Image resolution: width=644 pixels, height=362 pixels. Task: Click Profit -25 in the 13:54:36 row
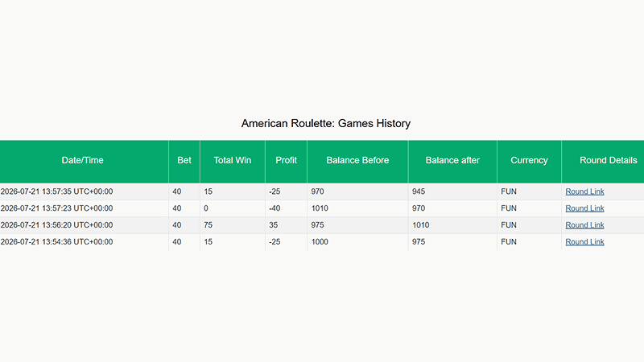[x=275, y=242]
